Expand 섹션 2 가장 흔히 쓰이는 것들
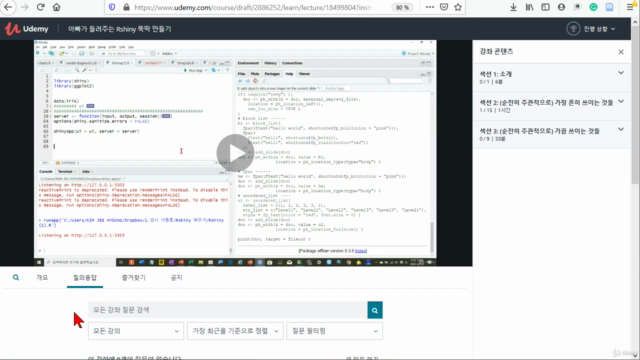This screenshot has width=640, height=360. click(x=551, y=105)
